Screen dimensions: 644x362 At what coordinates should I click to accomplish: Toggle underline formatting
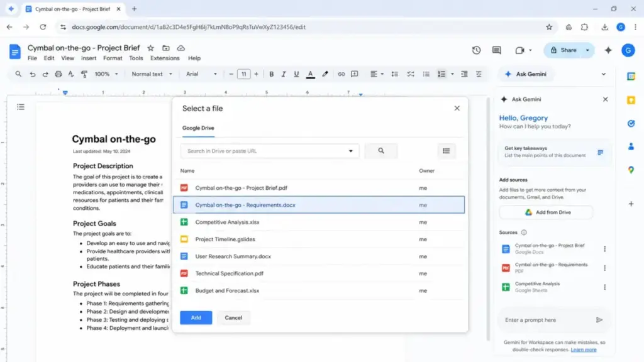pyautogui.click(x=296, y=74)
